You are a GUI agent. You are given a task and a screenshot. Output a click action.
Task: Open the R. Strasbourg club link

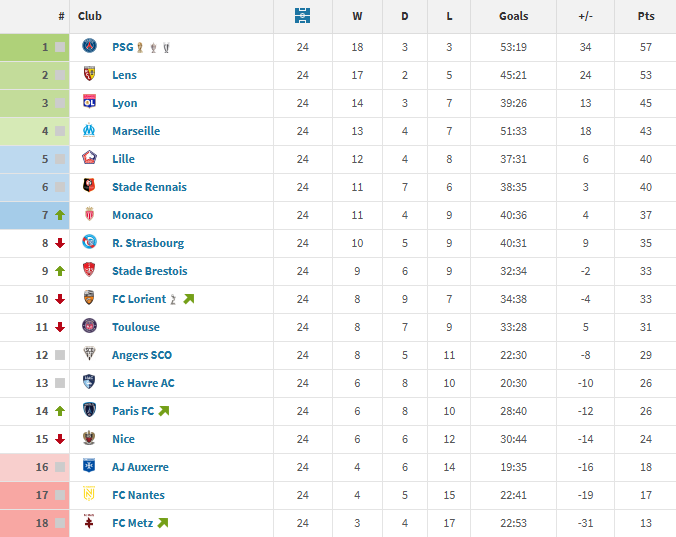click(148, 243)
